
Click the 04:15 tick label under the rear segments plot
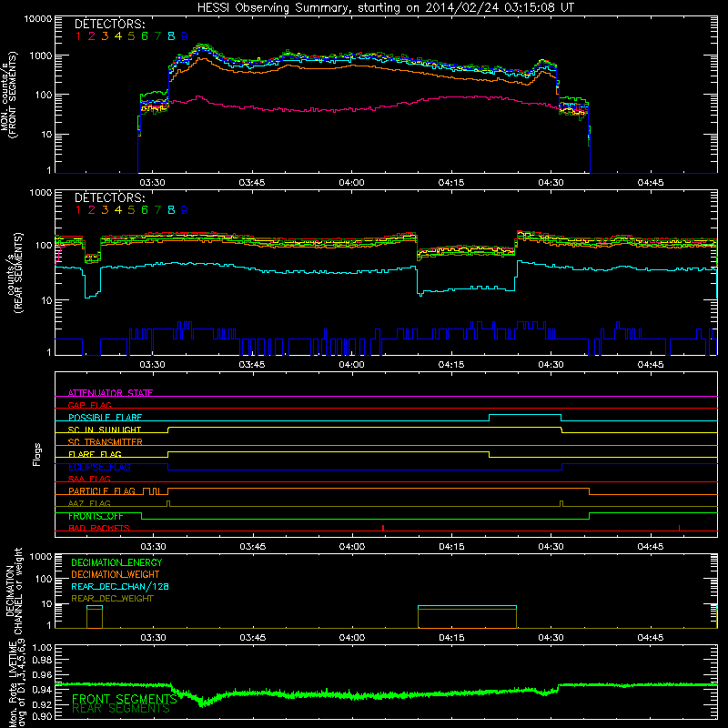tap(451, 365)
